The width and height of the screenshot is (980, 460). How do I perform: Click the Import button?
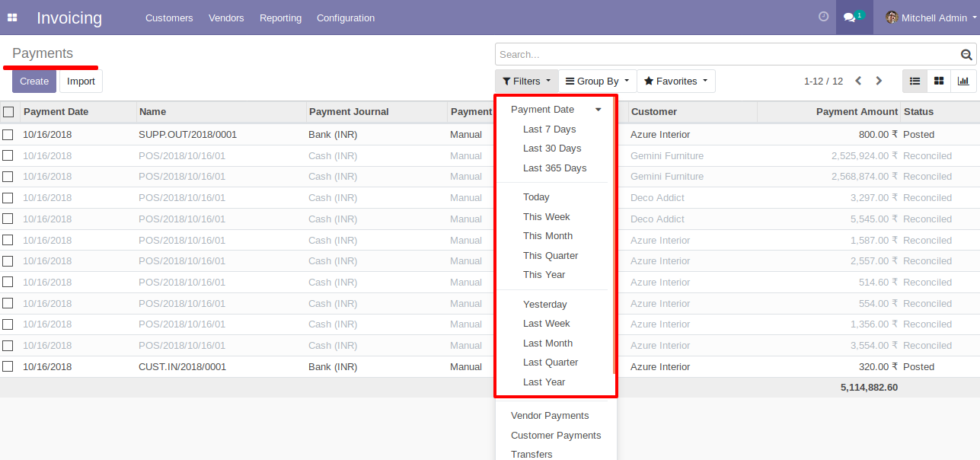81,81
